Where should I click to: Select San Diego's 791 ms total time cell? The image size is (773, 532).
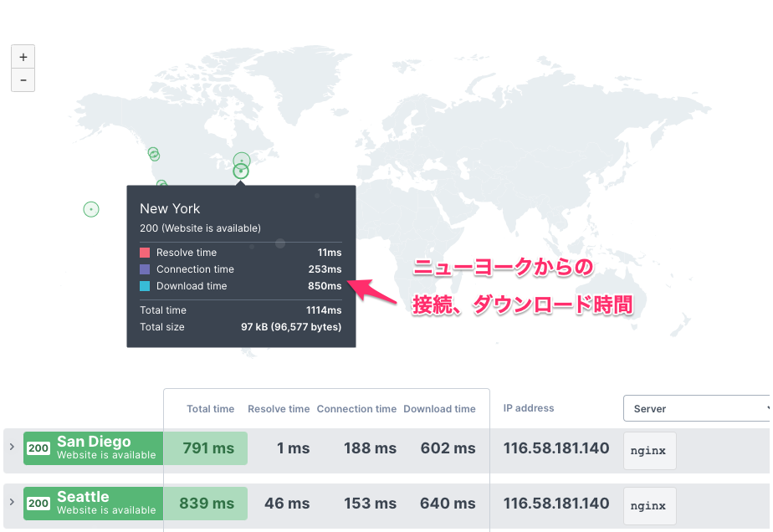[208, 448]
